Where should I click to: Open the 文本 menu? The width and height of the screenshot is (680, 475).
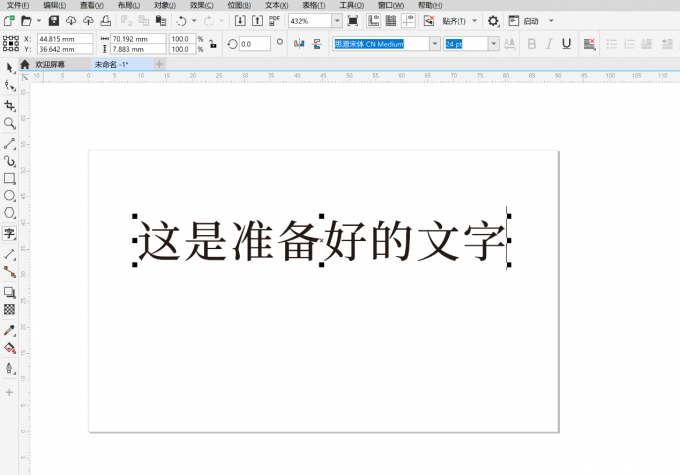pos(277,5)
